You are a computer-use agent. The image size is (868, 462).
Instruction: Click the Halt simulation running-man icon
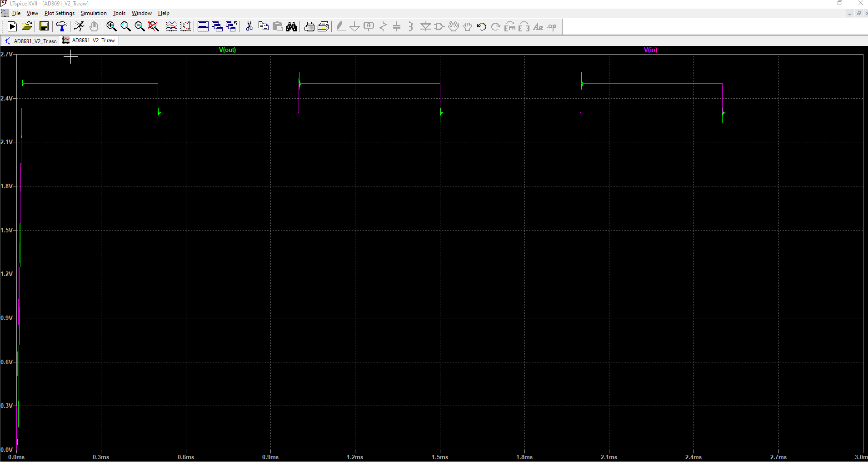tap(79, 26)
